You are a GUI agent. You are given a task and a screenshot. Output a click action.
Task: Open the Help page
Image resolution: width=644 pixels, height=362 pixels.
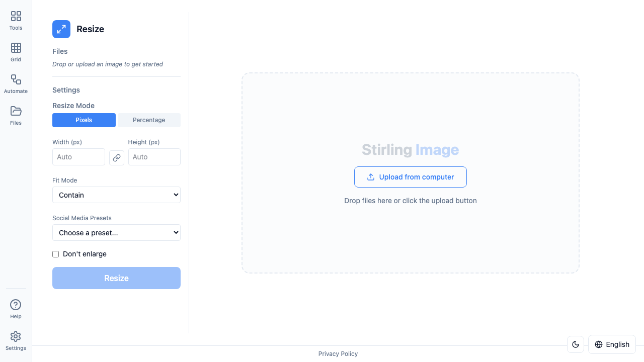pos(16,309)
